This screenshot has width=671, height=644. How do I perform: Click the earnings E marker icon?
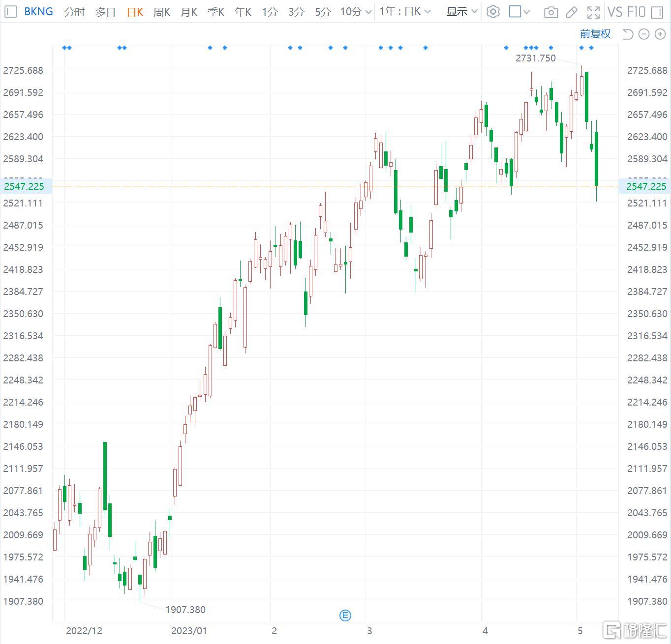pos(345,615)
